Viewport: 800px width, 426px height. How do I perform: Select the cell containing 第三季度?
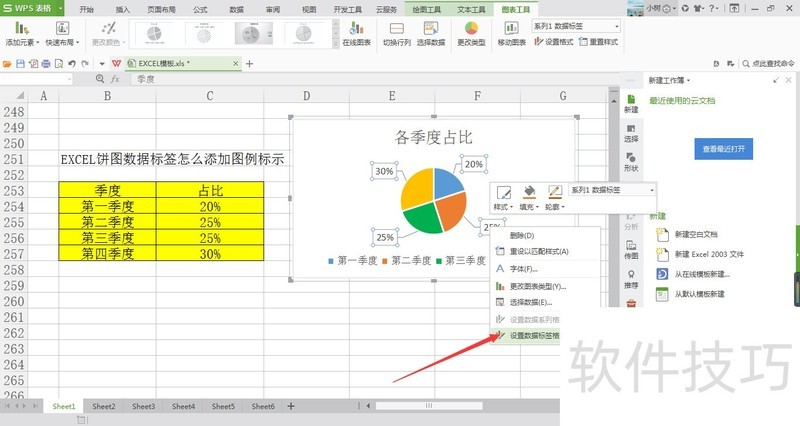(108, 238)
